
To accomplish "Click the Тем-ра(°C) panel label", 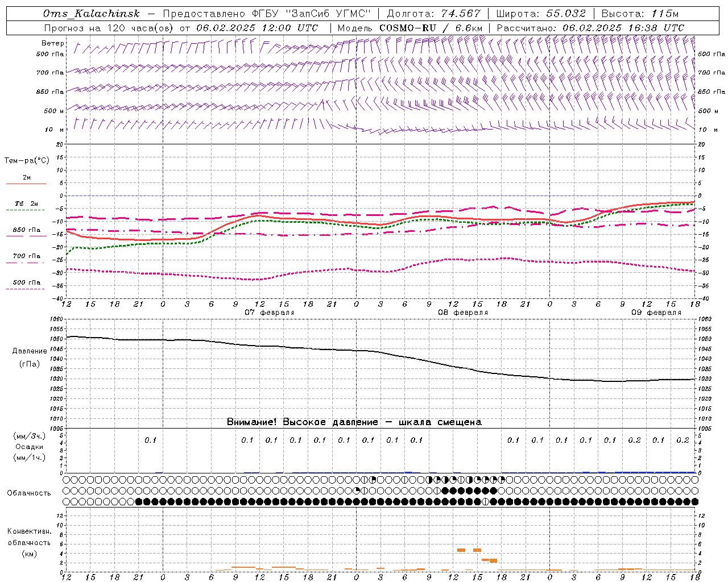I will tap(27, 161).
